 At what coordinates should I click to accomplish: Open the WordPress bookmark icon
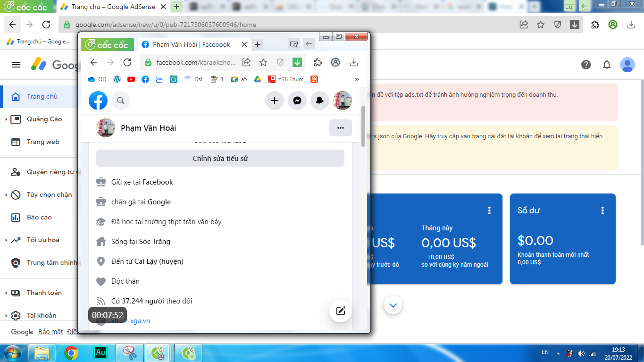click(117, 79)
